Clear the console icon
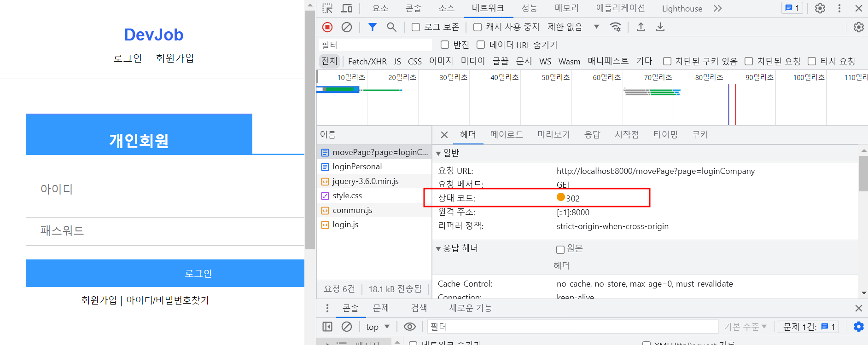 [x=347, y=327]
